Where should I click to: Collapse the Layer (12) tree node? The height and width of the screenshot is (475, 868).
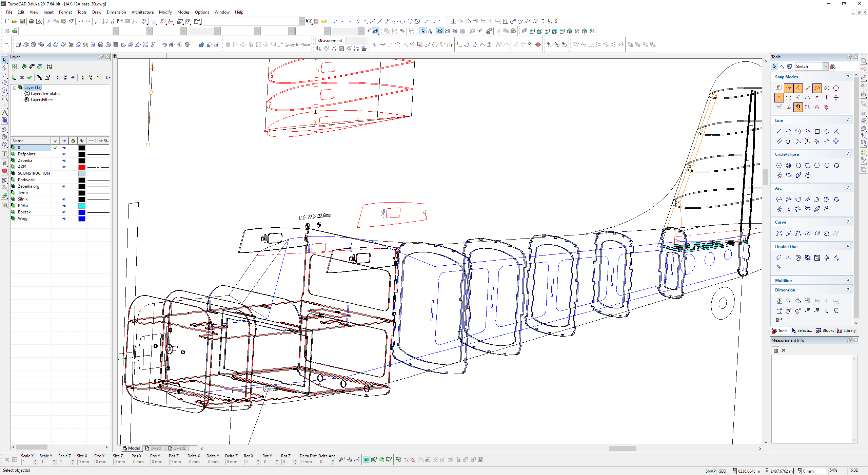pos(15,88)
